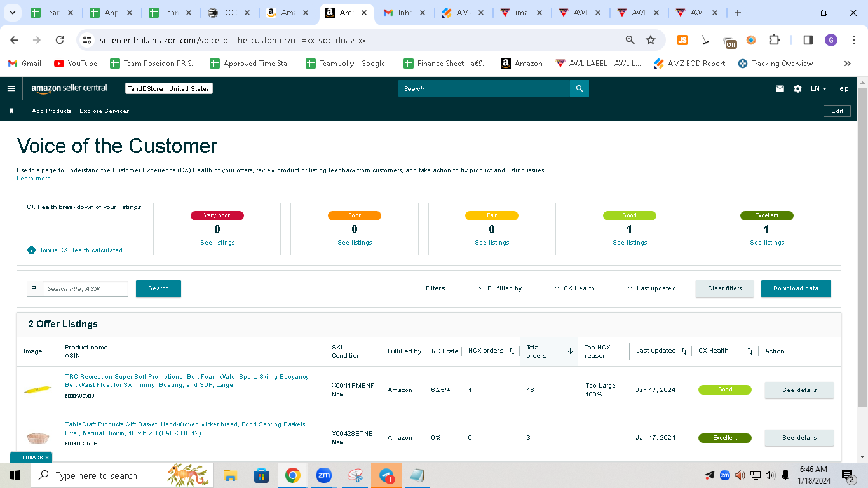The height and width of the screenshot is (488, 868).
Task: Click See listings under Fair
Action: [492, 243]
